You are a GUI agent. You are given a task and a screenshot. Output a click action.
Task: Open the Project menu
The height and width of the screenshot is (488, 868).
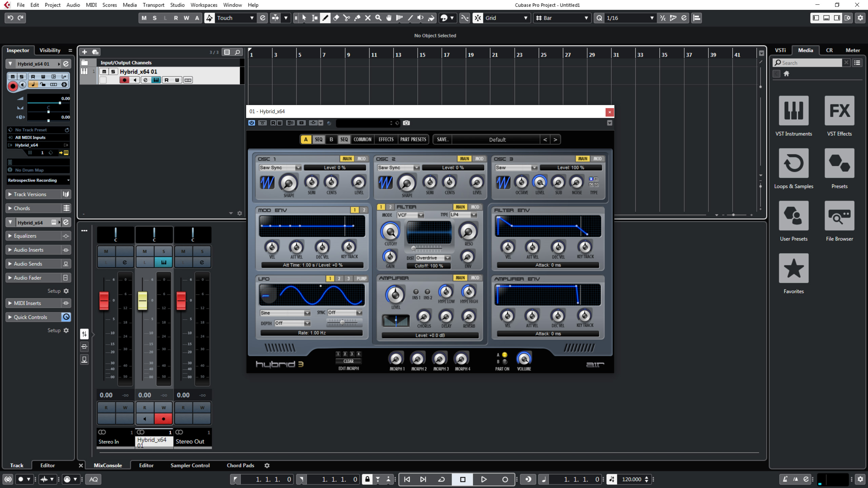click(53, 5)
